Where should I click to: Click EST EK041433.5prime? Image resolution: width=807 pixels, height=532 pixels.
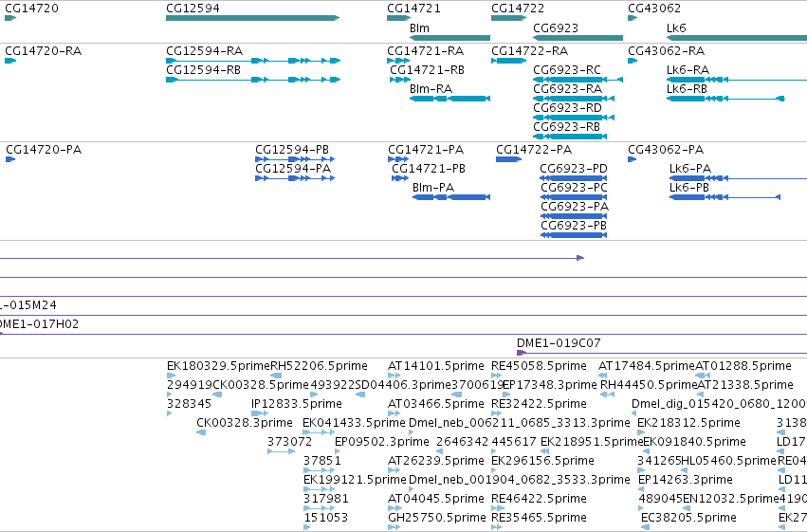(319, 432)
